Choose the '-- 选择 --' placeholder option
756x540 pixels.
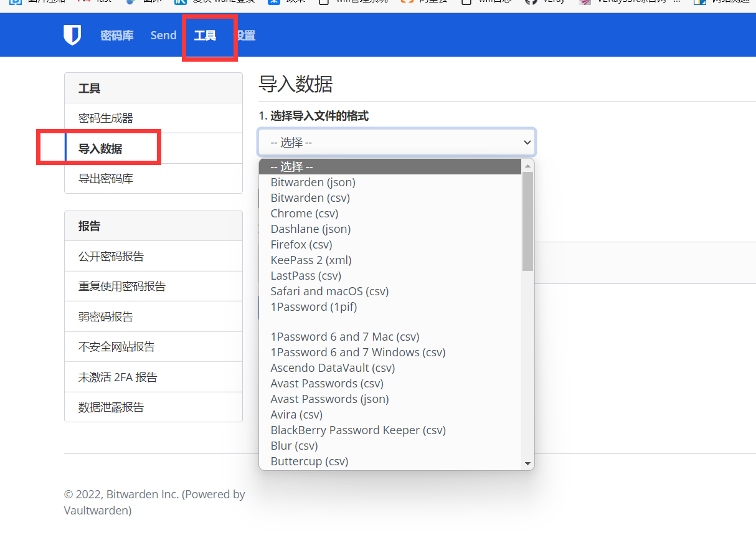[x=390, y=167]
